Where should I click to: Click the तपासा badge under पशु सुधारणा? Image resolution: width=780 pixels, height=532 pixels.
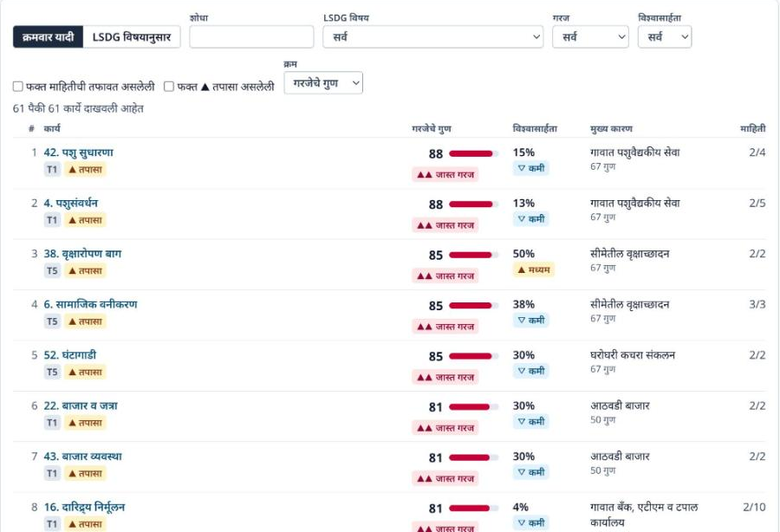tap(85, 170)
